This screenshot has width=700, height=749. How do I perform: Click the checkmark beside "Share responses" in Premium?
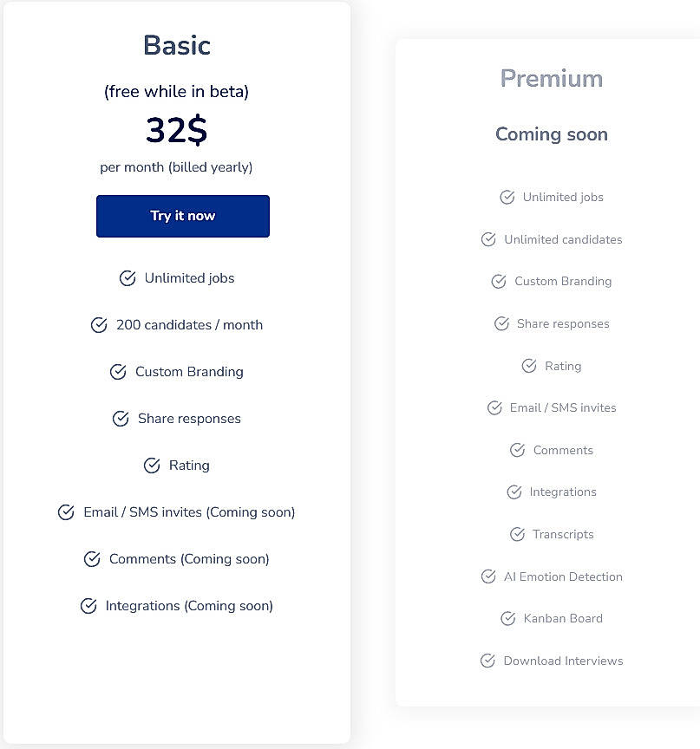tap(501, 323)
